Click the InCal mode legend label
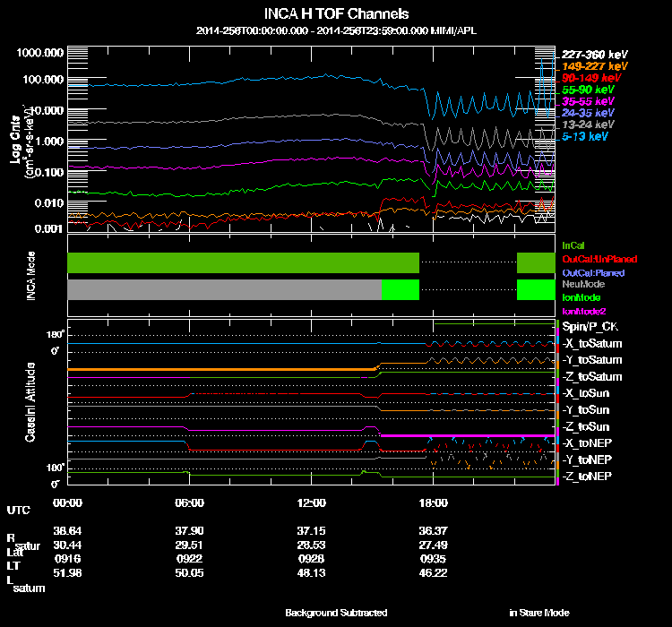The height and width of the screenshot is (627, 672). coord(573,245)
